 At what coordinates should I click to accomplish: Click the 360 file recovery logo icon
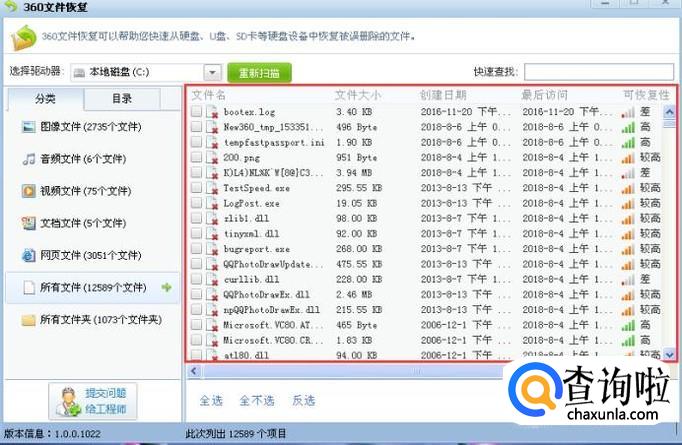[x=23, y=38]
